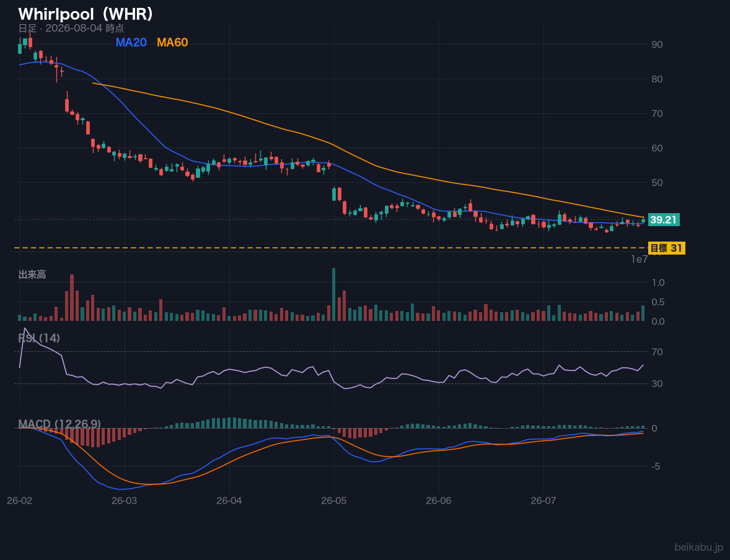Click the volume scale label 1e7
This screenshot has height=560, width=730.
640,260
